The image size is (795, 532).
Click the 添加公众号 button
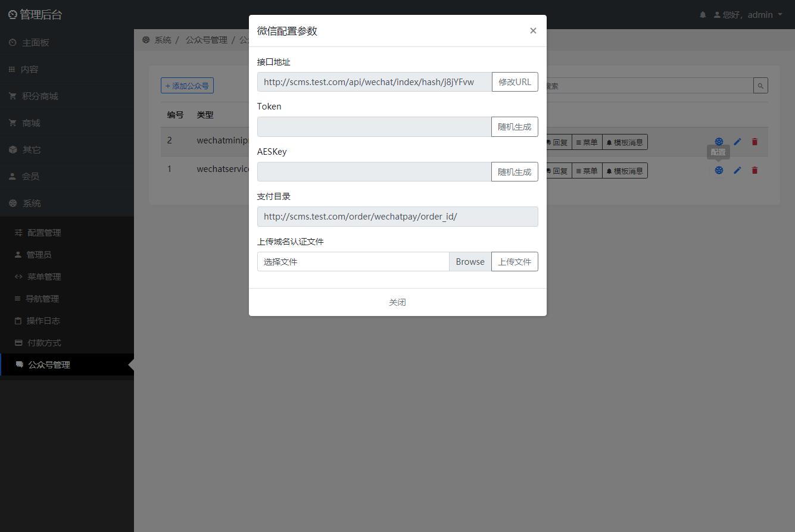pos(187,86)
